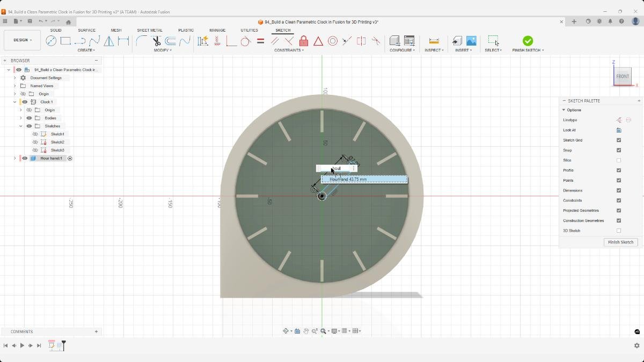Click the Fix/UnFix lock constraint

[x=303, y=40]
